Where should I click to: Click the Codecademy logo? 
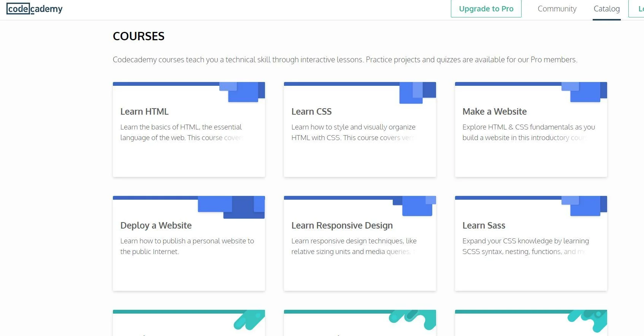[35, 9]
